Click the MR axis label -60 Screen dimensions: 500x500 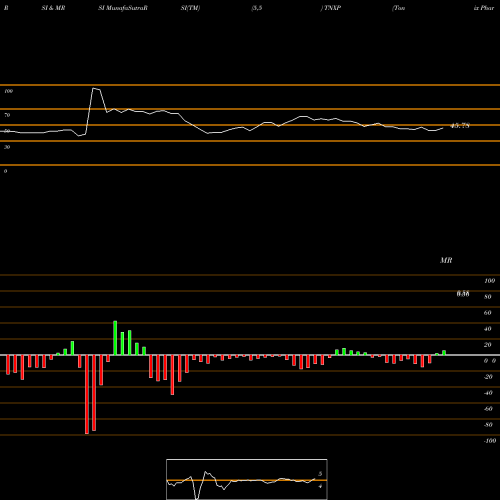(x=488, y=409)
